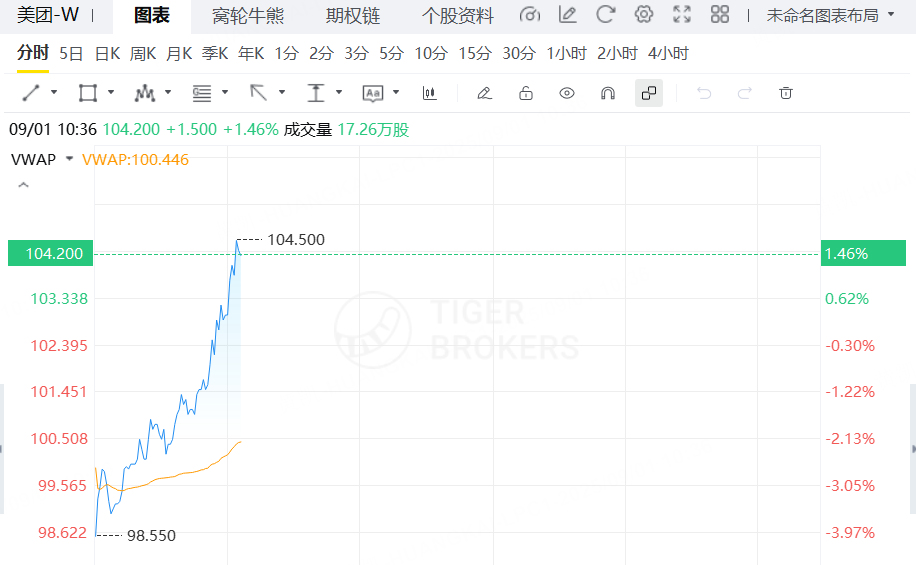Select the arrow annotation tool
Image resolution: width=916 pixels, height=565 pixels.
(x=259, y=93)
